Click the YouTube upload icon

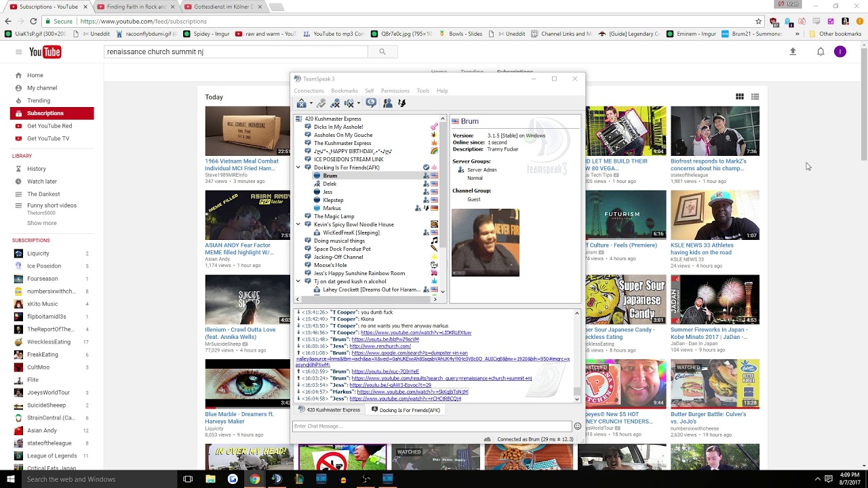pos(793,52)
